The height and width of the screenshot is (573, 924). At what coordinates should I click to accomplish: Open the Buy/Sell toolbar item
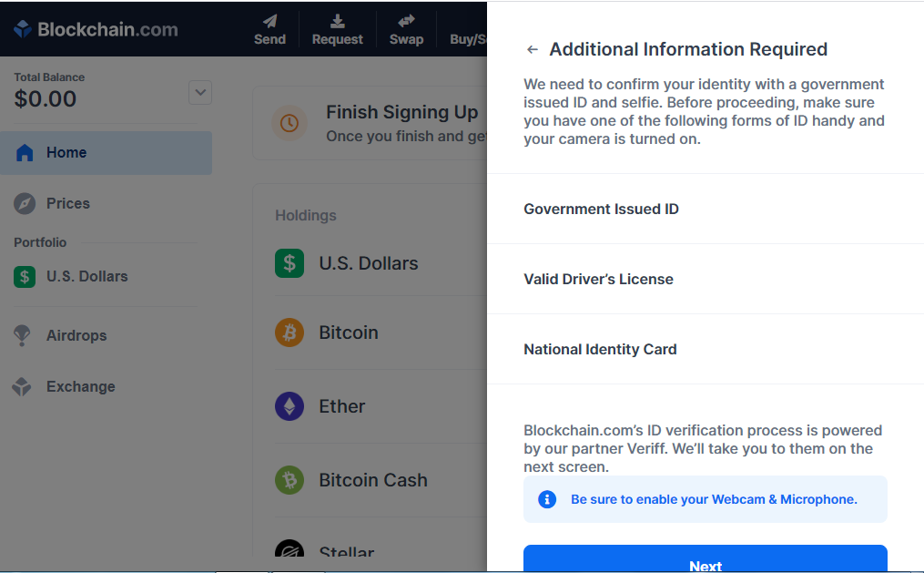pyautogui.click(x=468, y=39)
